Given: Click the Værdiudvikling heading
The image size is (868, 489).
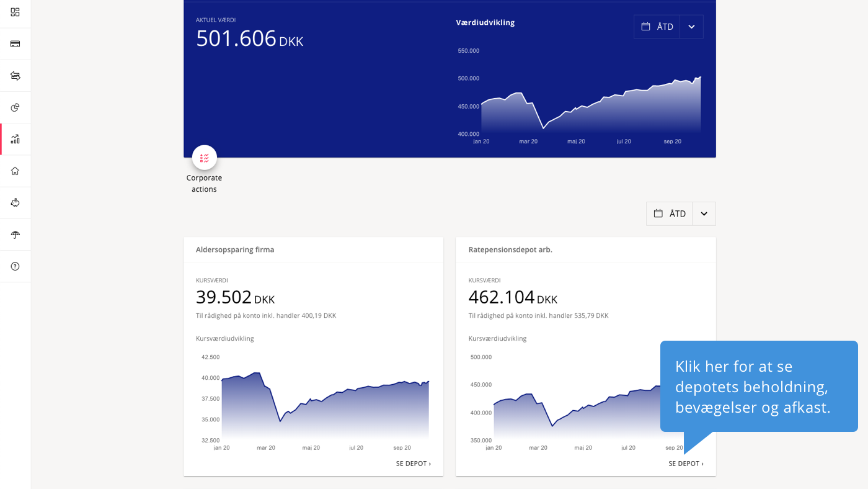Looking at the screenshot, I should click(485, 22).
